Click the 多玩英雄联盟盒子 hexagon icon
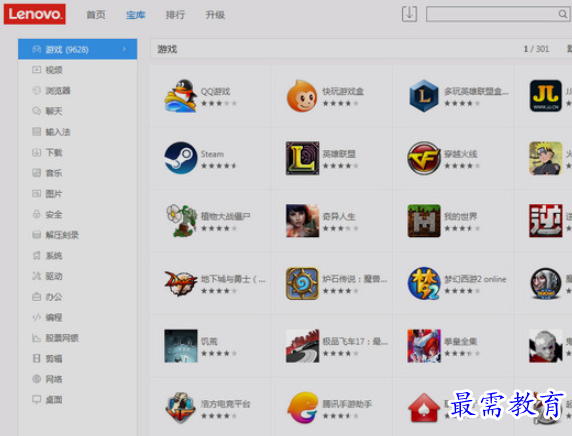Image resolution: width=572 pixels, height=436 pixels. 424,96
